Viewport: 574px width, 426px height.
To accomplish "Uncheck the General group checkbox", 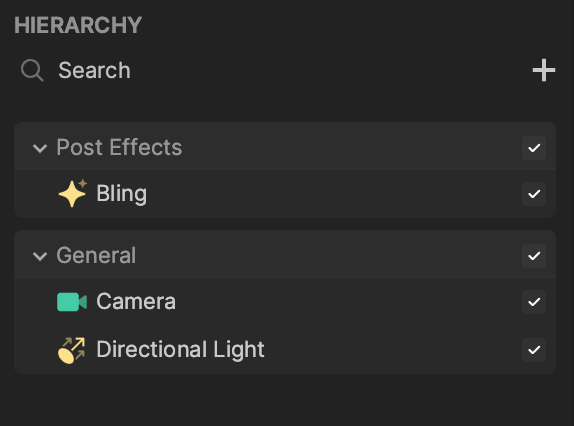I will coord(534,256).
